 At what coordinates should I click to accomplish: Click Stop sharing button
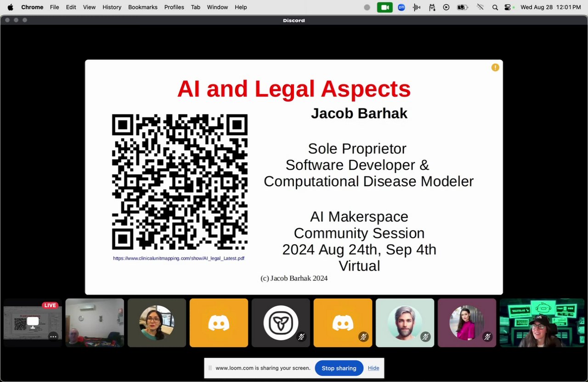coord(339,368)
